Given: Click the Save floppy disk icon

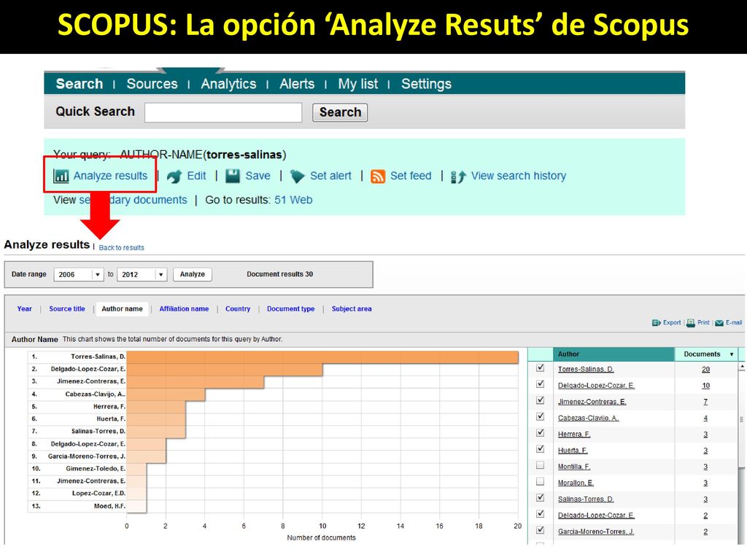Looking at the screenshot, I should point(233,176).
